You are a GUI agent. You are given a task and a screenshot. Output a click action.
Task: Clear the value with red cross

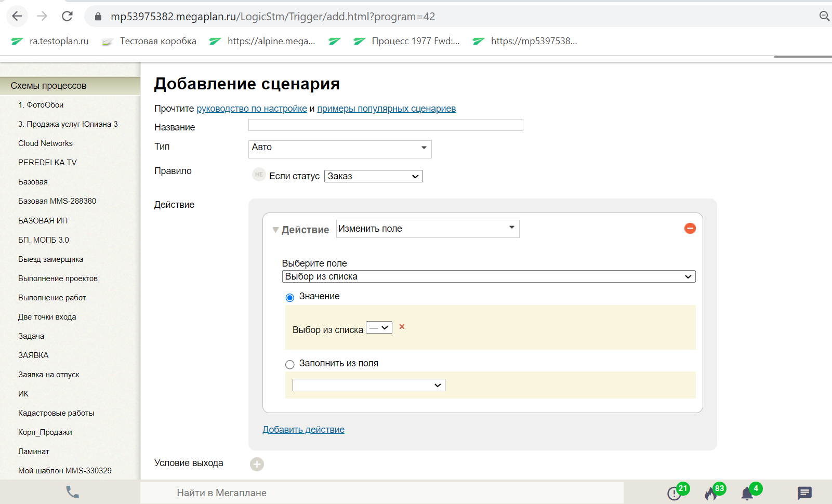402,327
